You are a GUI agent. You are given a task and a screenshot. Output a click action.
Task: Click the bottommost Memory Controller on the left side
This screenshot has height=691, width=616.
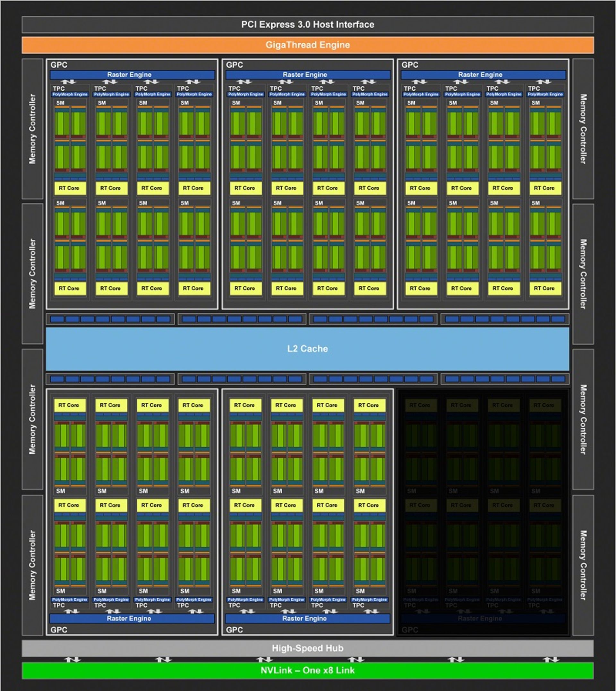32,565
